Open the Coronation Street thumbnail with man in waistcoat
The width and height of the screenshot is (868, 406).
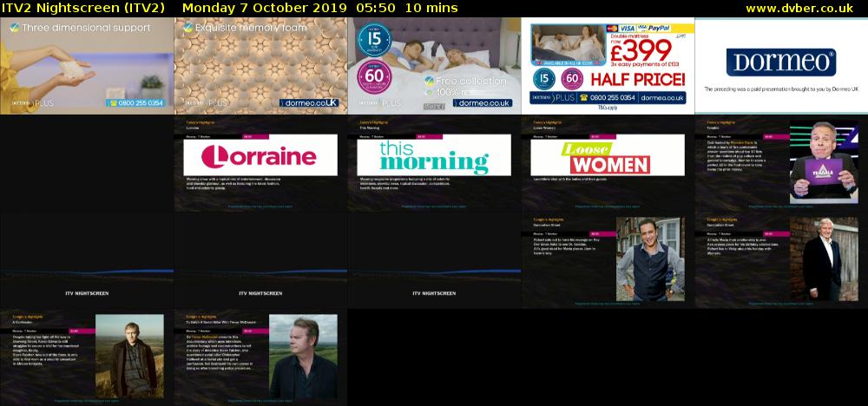tap(608, 260)
